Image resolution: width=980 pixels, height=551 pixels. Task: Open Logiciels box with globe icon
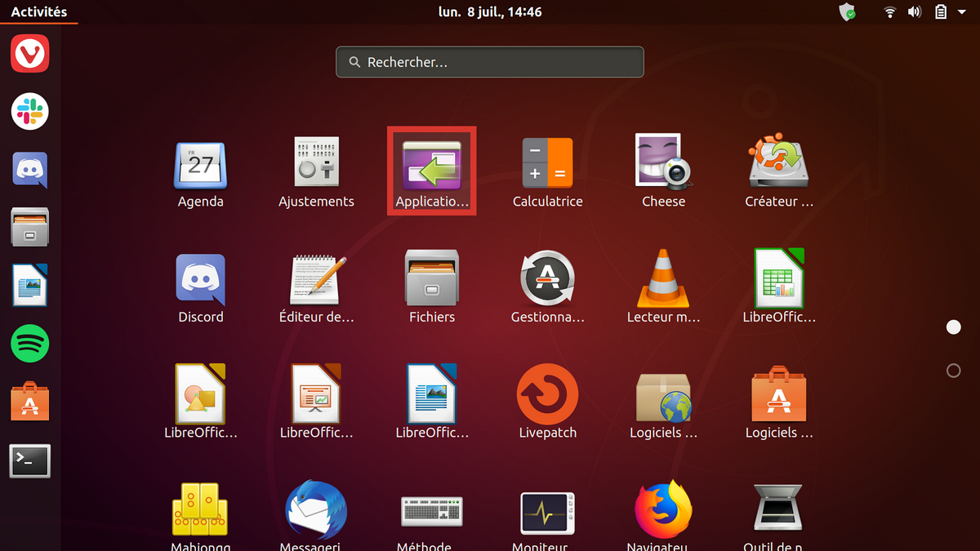663,407
